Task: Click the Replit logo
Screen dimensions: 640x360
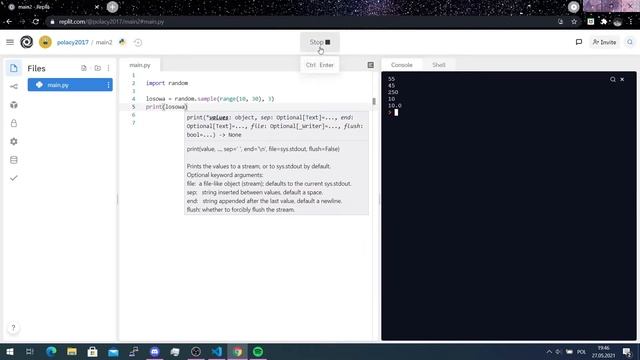Action: (x=27, y=42)
